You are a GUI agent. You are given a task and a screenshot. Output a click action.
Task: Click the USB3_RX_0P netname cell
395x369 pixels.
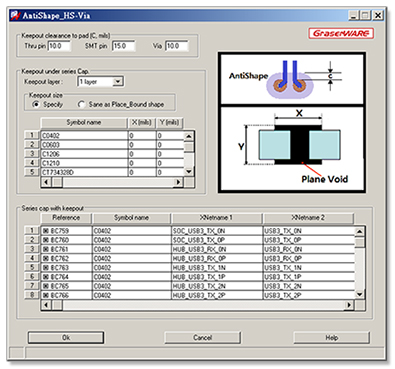(309, 258)
